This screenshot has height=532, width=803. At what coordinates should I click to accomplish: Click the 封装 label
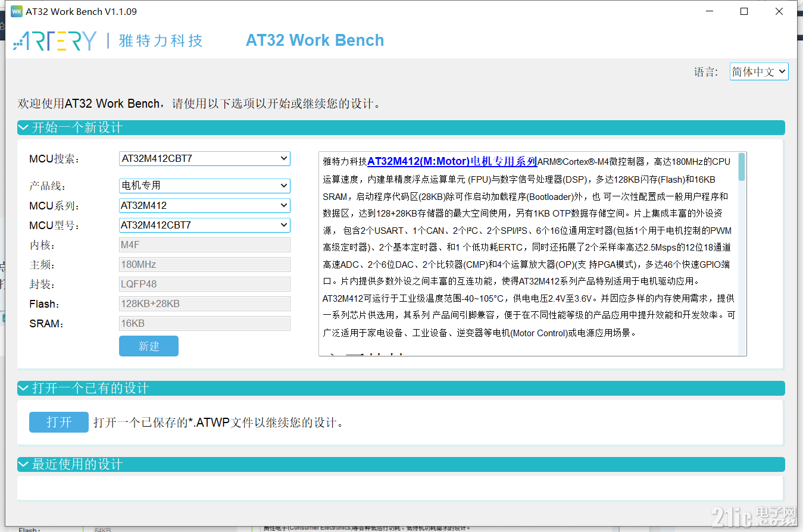42,284
